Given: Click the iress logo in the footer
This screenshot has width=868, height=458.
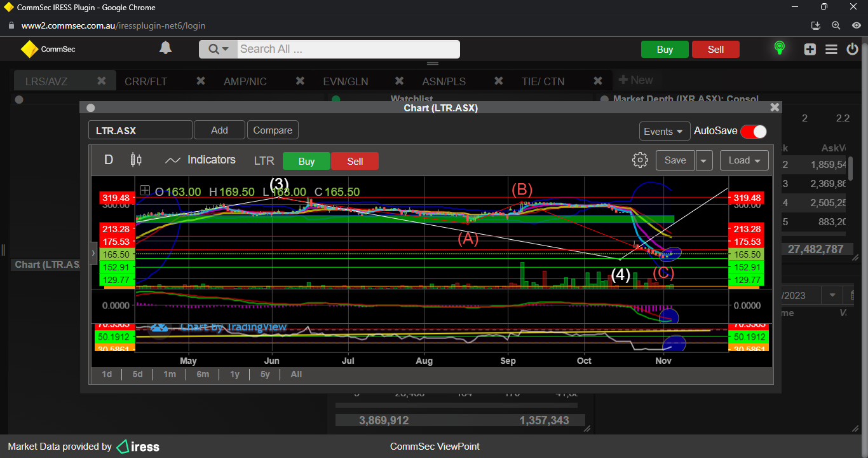Looking at the screenshot, I should 138,447.
